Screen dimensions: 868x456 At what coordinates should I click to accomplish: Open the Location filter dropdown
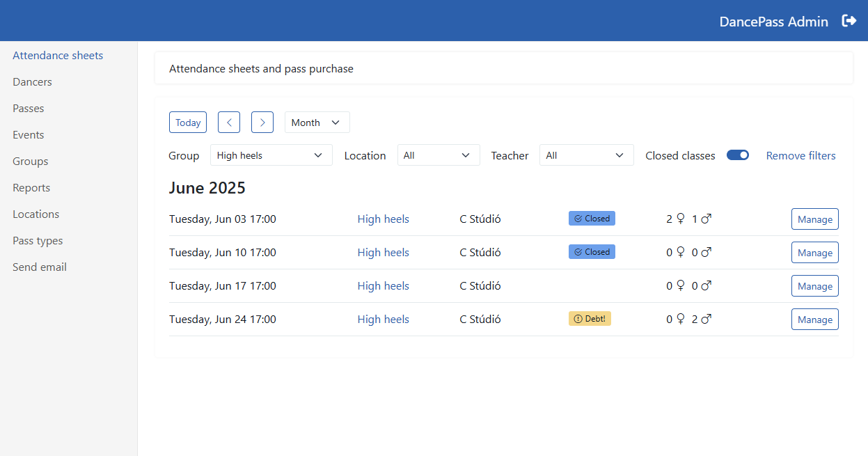[439, 155]
